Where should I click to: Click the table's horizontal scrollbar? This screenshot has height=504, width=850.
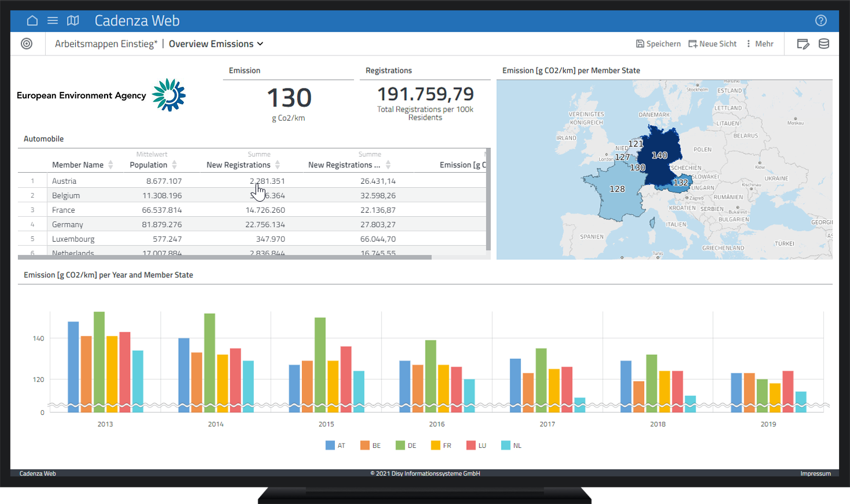(x=224, y=257)
